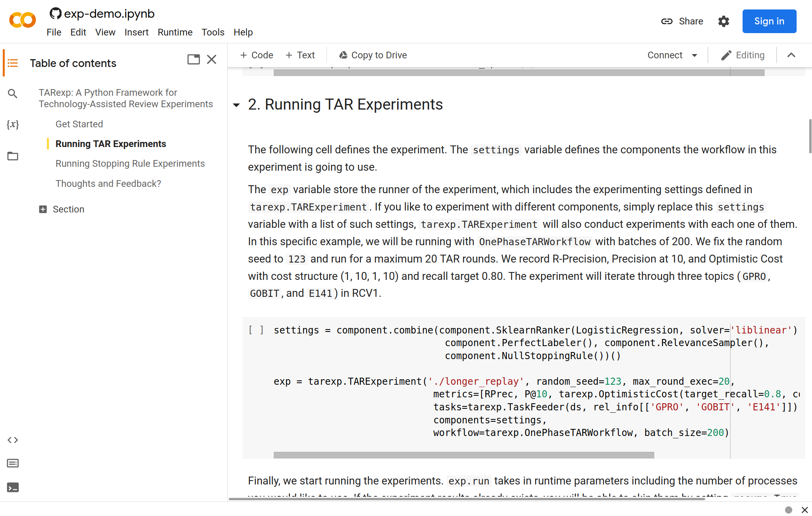Open the settings gear icon
Screen dimensions: 812x516
click(x=723, y=21)
